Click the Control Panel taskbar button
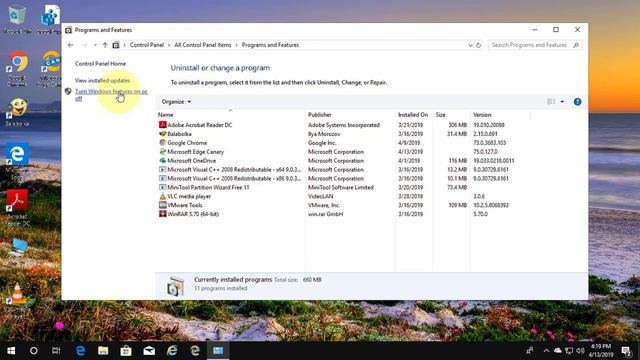Viewport: 640px width, 360px height. pos(218,351)
